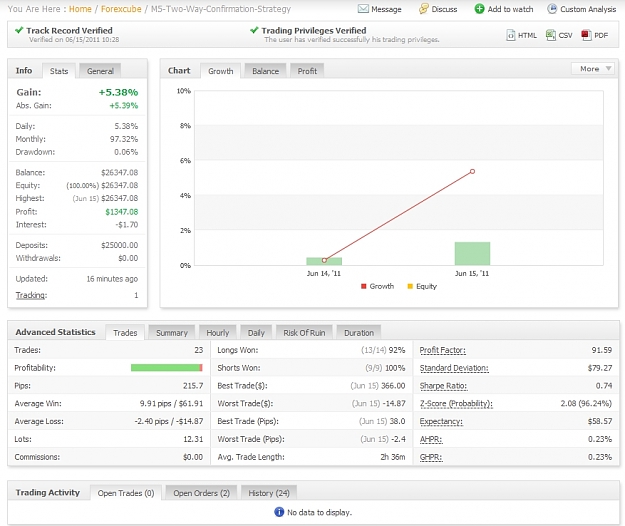Select the Profit chart tab
625x526 pixels.
tap(307, 71)
